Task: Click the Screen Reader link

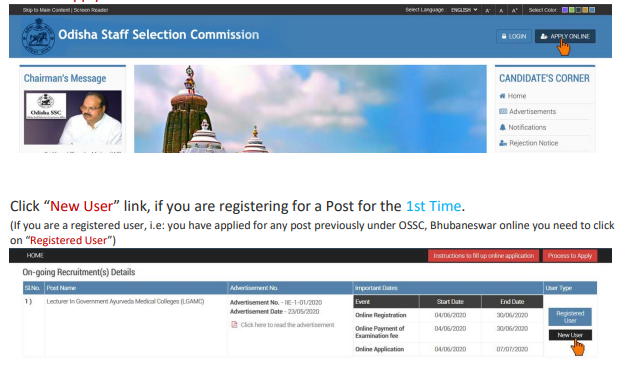Action: [91, 10]
